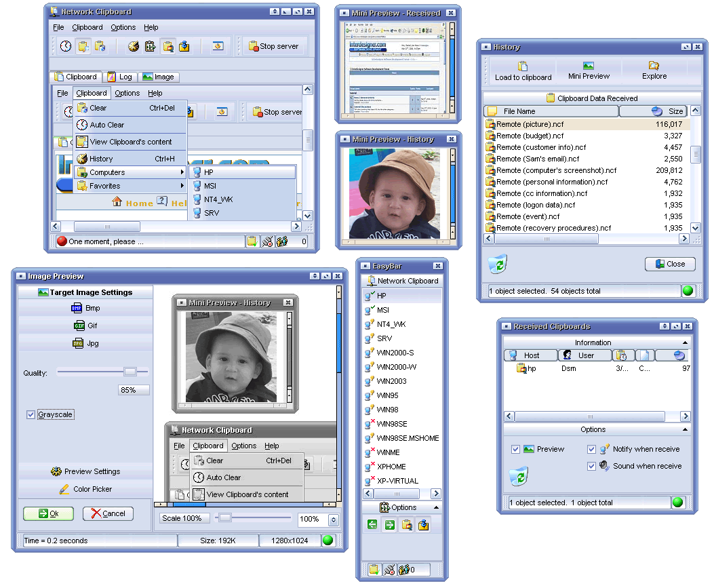Click Load to clipboard icon in History
The image size is (714, 588).
click(x=523, y=66)
